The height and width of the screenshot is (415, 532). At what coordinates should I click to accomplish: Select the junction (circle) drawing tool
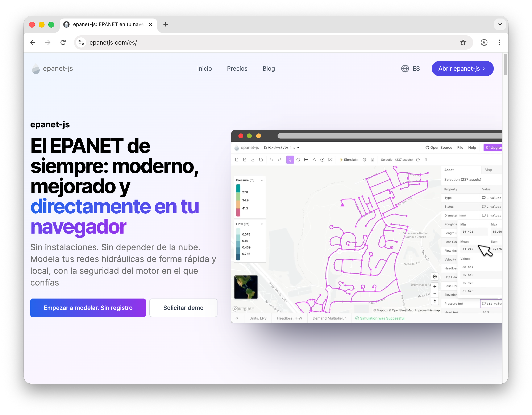click(x=298, y=160)
